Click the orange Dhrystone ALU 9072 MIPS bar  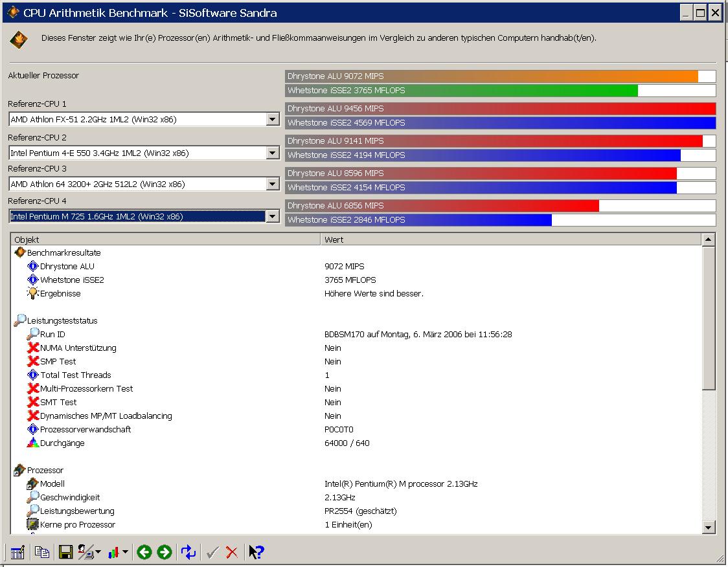(x=501, y=76)
